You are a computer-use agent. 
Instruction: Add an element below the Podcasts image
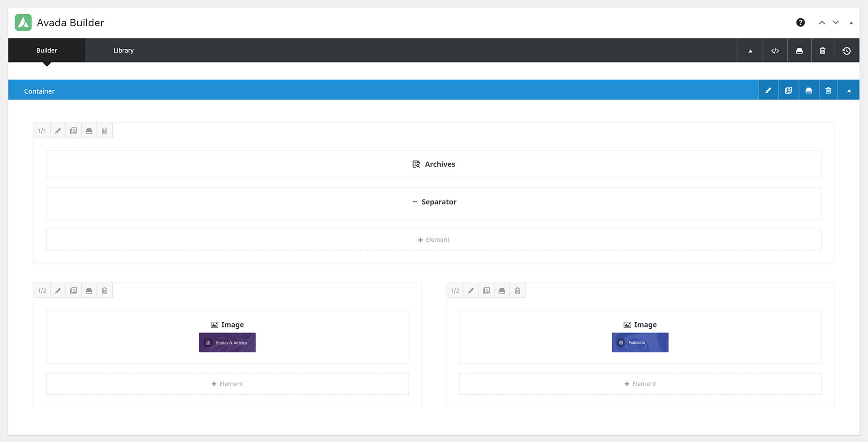(640, 384)
